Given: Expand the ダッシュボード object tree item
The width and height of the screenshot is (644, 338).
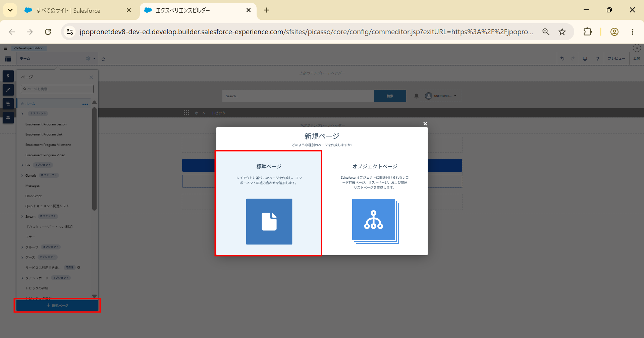Looking at the screenshot, I should [x=22, y=278].
